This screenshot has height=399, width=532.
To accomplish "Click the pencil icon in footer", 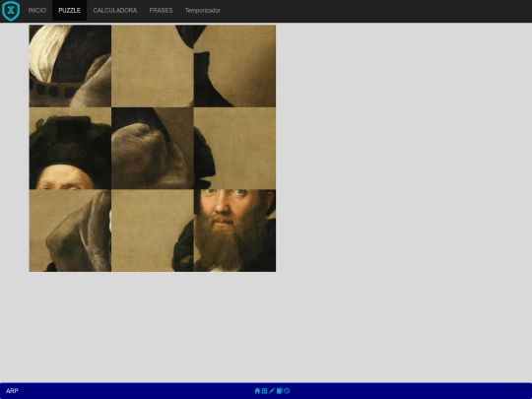I will click(x=272, y=390).
